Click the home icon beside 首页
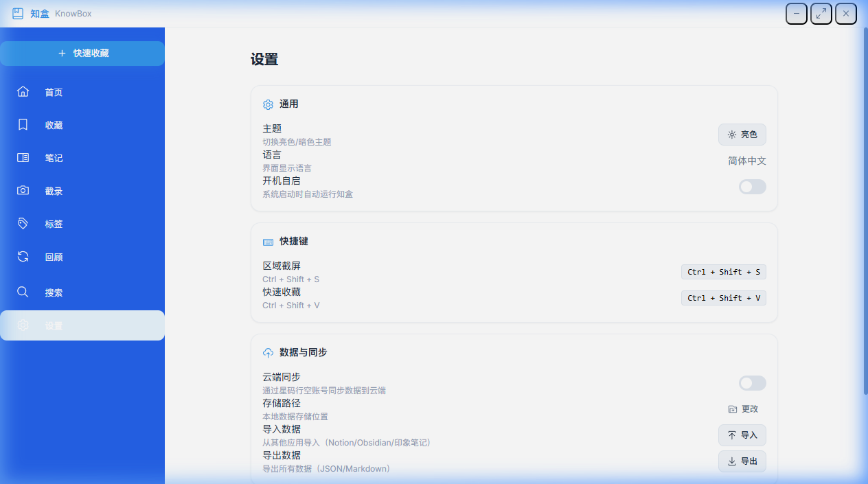 23,92
